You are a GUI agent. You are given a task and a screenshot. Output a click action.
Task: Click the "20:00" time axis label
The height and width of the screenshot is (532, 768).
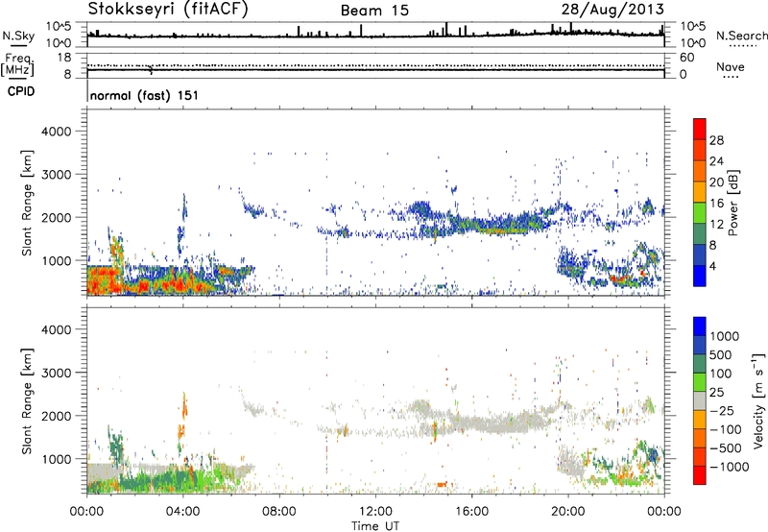point(568,512)
